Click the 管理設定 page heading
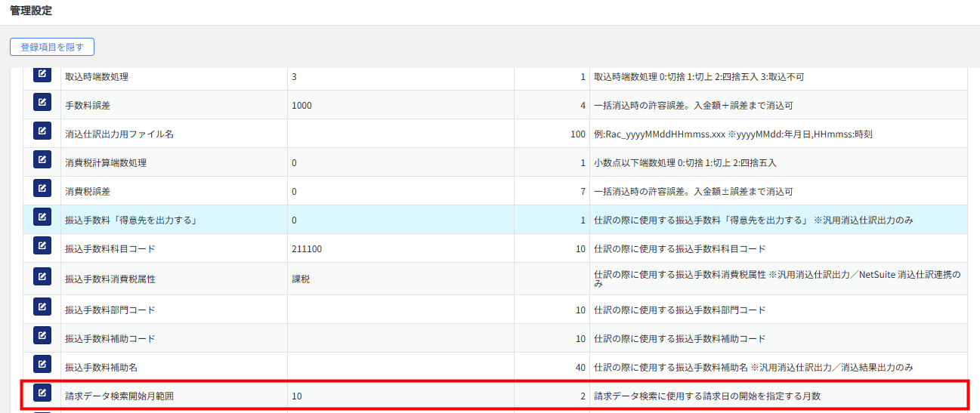The image size is (980, 413). [x=32, y=11]
